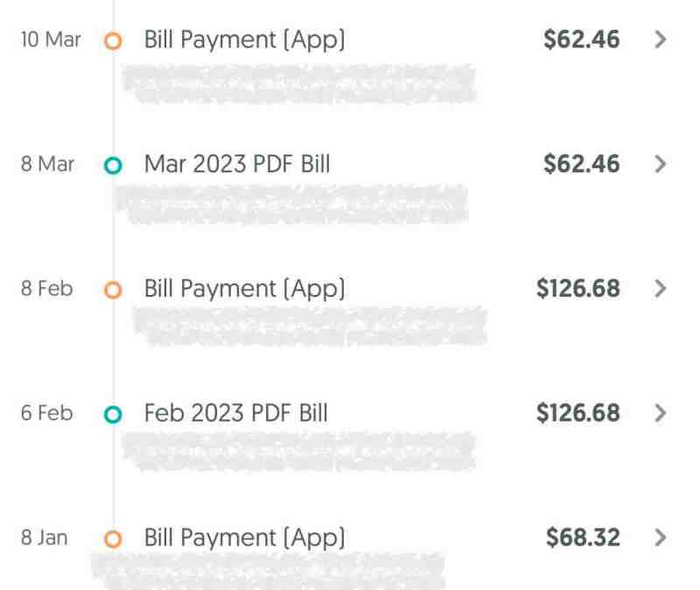The image size is (700, 590).
Task: Click the orange circle marker for 8 Feb
Action: point(113,289)
